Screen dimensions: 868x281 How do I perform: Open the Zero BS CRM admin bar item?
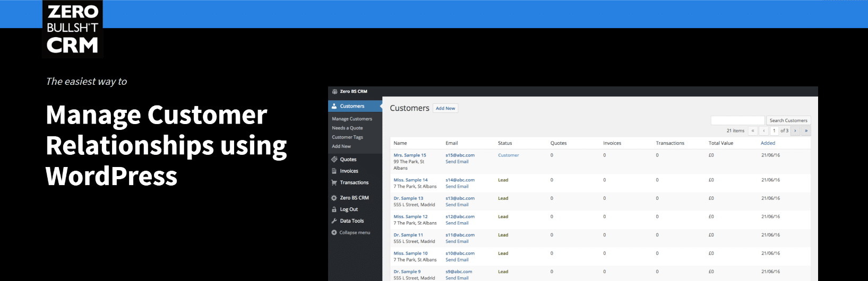(349, 92)
